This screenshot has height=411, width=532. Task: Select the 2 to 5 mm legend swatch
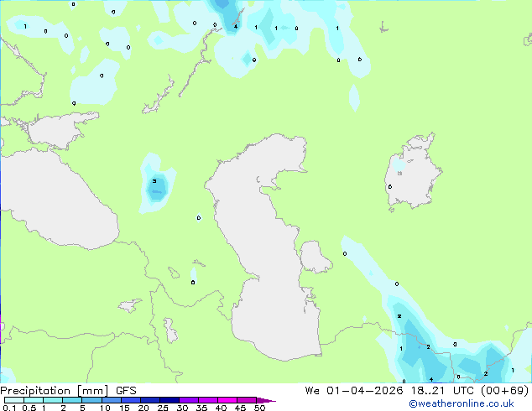click(72, 400)
